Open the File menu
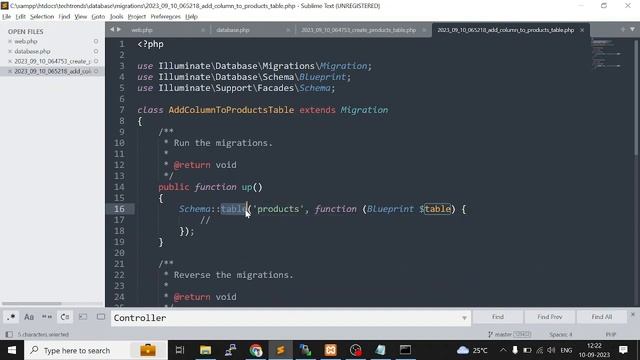640x360 pixels. 7,17
